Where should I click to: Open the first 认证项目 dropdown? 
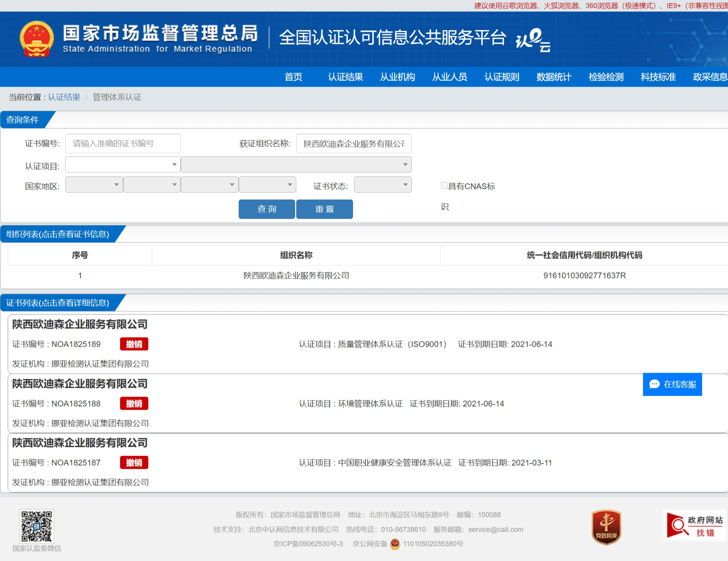[123, 164]
